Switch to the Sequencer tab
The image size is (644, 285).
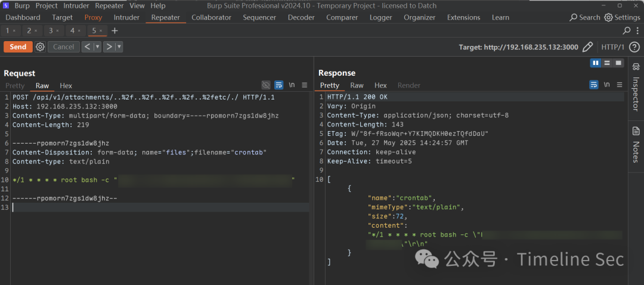(259, 17)
